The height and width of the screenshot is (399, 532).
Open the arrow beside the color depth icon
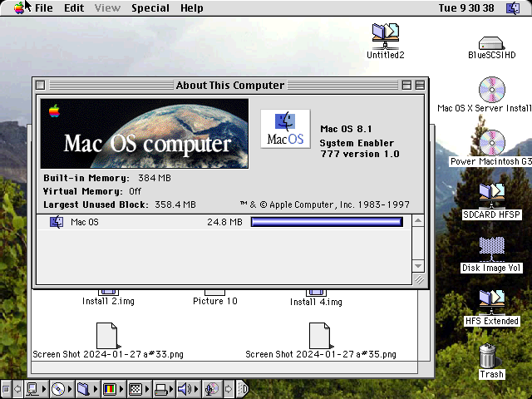(121, 389)
